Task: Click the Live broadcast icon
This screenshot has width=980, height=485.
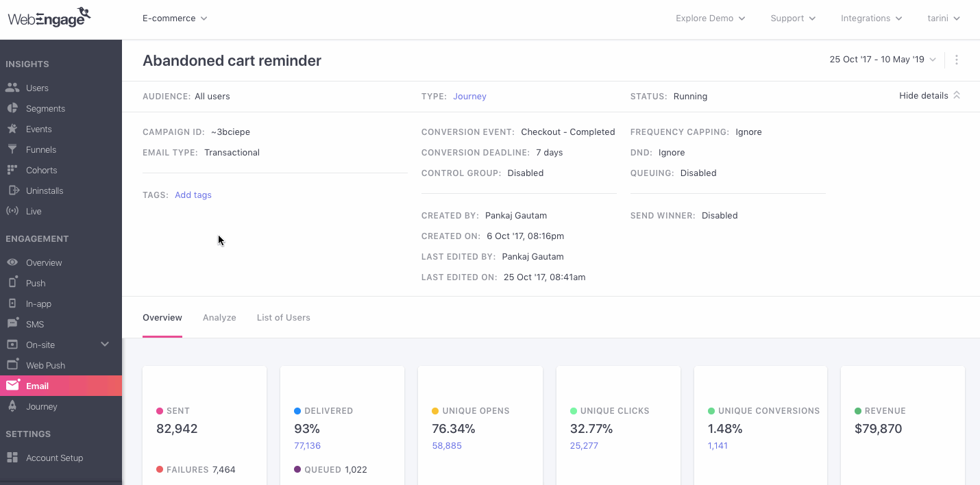Action: pyautogui.click(x=12, y=211)
